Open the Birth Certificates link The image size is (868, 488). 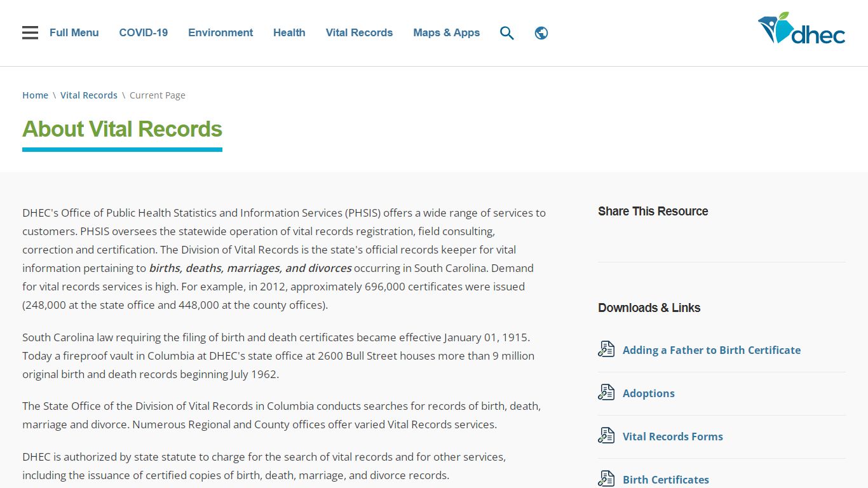pos(666,480)
